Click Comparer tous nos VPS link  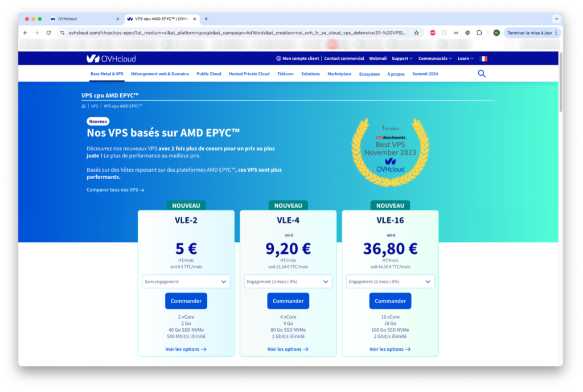coord(115,190)
